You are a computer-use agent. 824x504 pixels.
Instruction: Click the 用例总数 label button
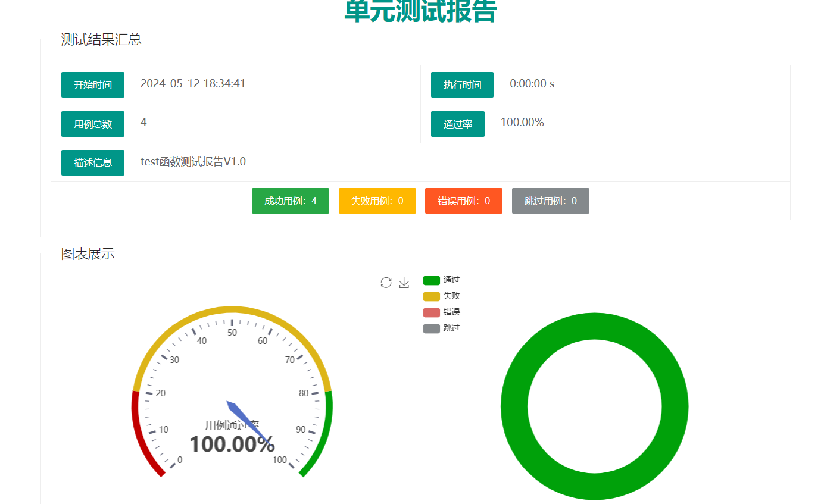[x=93, y=124]
